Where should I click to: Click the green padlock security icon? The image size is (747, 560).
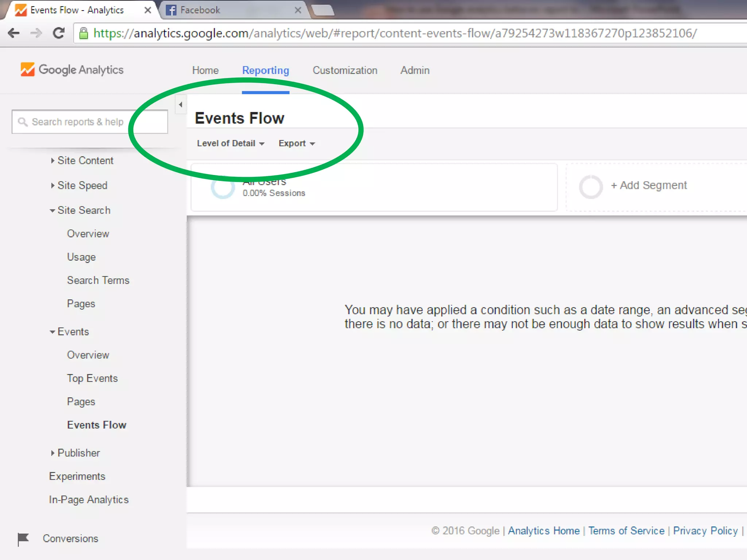[x=84, y=33]
